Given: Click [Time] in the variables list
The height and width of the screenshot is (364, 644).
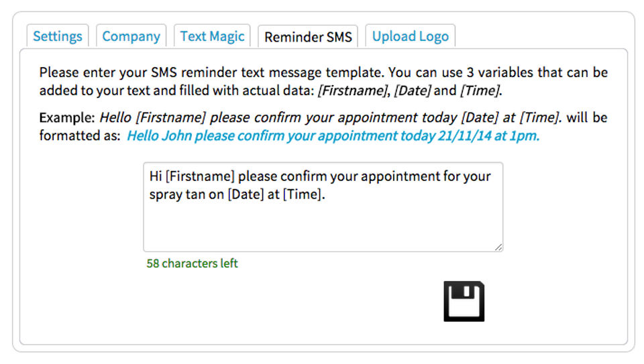Looking at the screenshot, I should 480,90.
